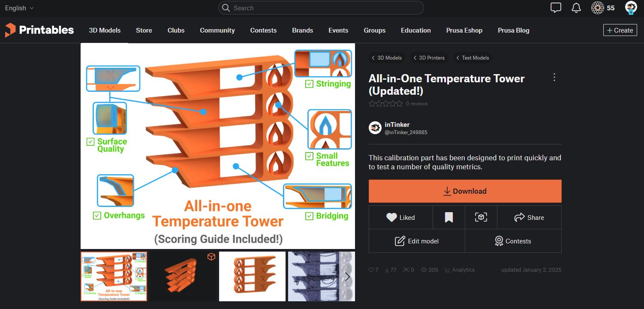Image resolution: width=644 pixels, height=309 pixels.
Task: Open the user profile avatar menu
Action: point(631,8)
